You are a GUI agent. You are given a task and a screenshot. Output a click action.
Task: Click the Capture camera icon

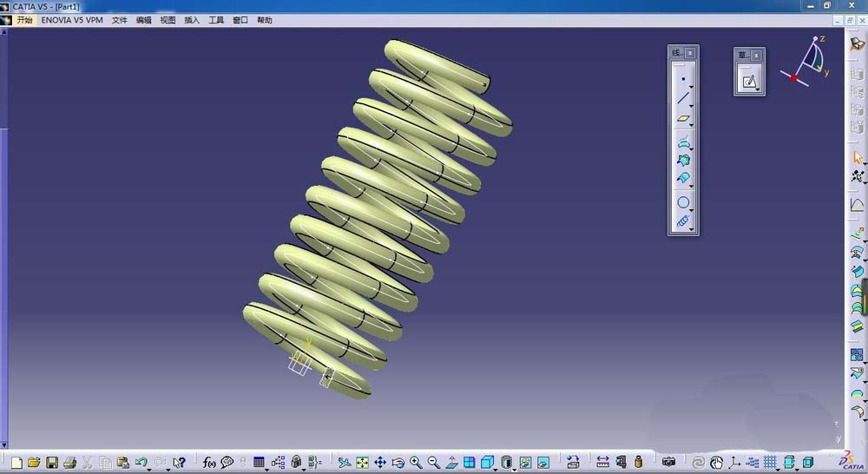(x=668, y=461)
